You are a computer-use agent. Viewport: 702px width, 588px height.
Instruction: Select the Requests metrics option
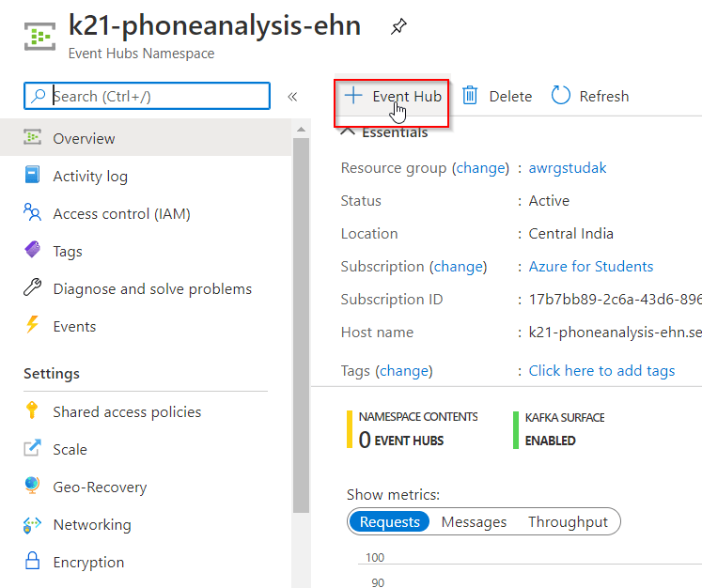389,521
